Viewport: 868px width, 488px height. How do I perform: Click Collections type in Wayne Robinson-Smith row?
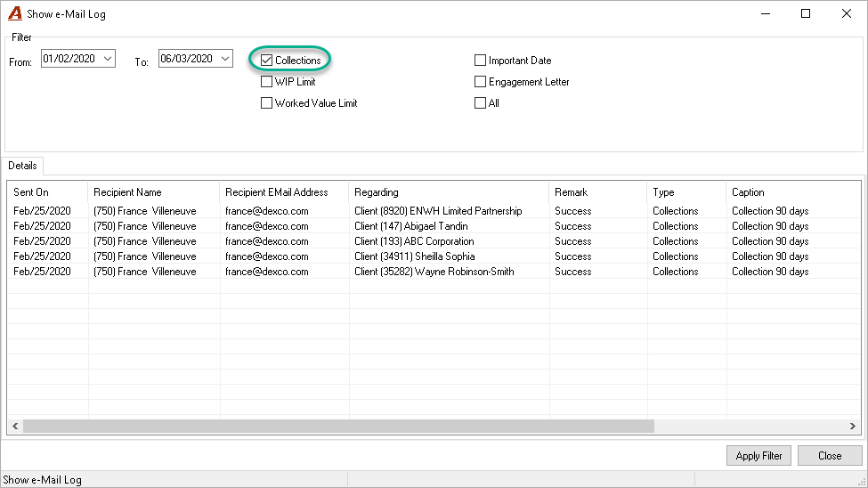pyautogui.click(x=676, y=272)
